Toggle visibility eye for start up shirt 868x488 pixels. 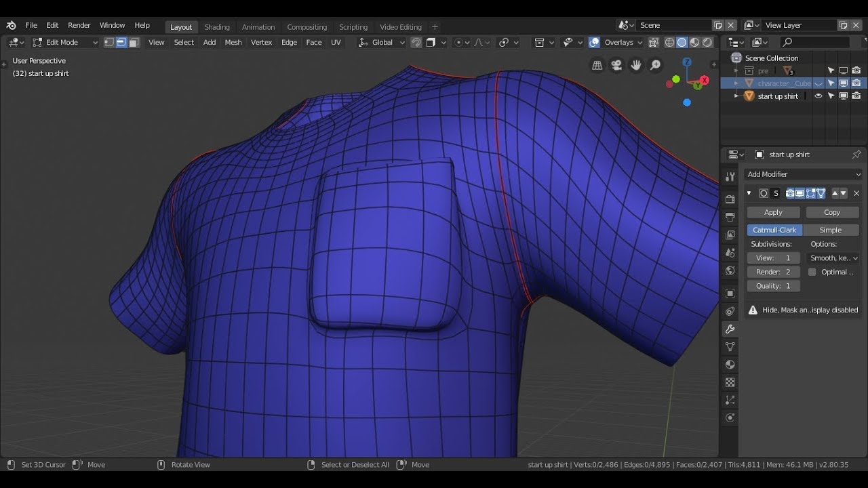[818, 96]
